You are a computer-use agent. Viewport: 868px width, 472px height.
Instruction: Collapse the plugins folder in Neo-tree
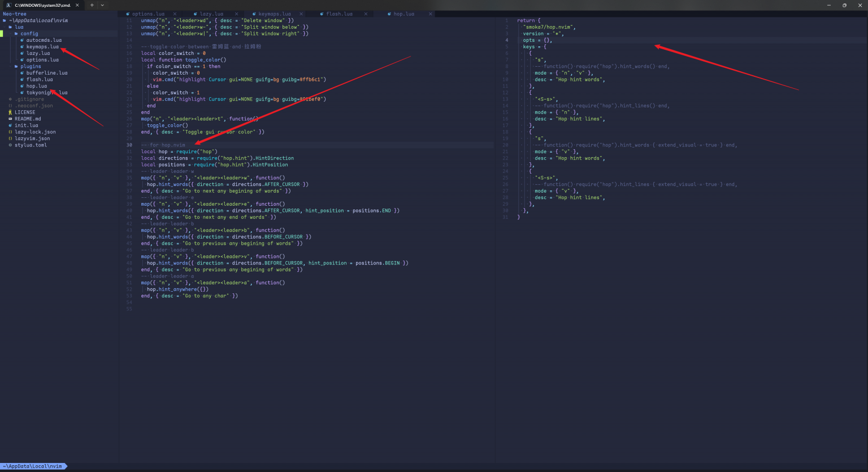click(31, 67)
